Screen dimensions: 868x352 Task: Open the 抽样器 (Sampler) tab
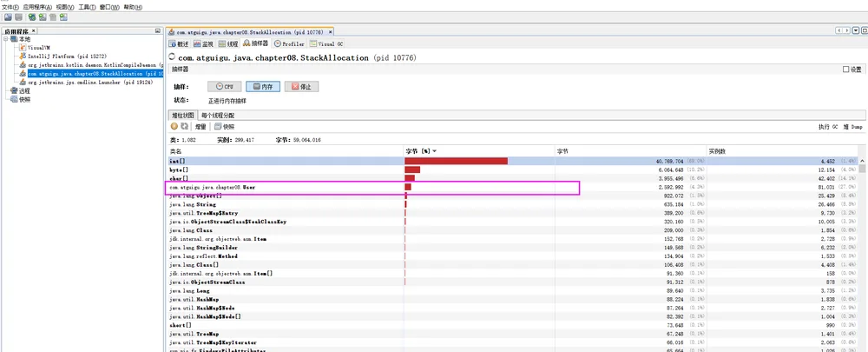click(255, 43)
